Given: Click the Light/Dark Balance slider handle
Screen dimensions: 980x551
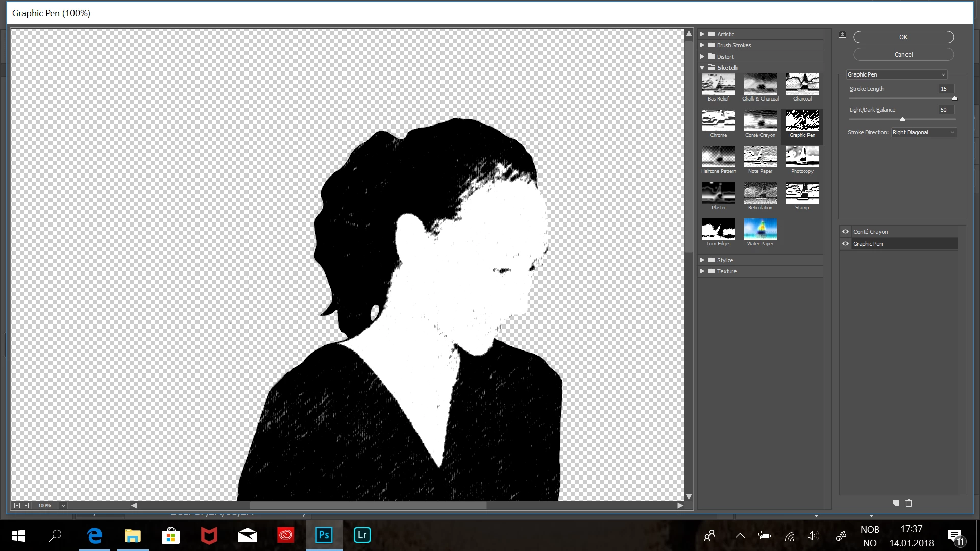Looking at the screenshot, I should (x=902, y=119).
